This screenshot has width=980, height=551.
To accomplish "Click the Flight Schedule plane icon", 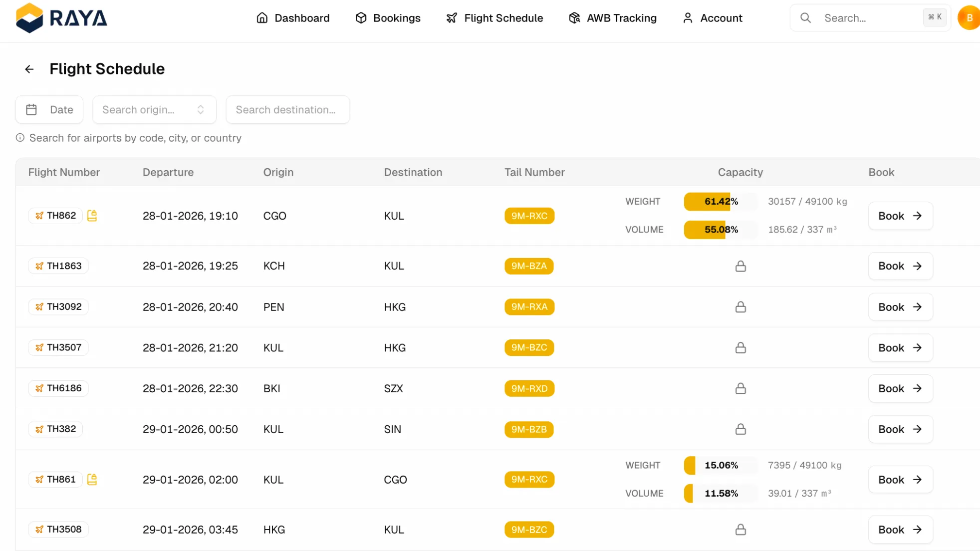I will coord(451,17).
